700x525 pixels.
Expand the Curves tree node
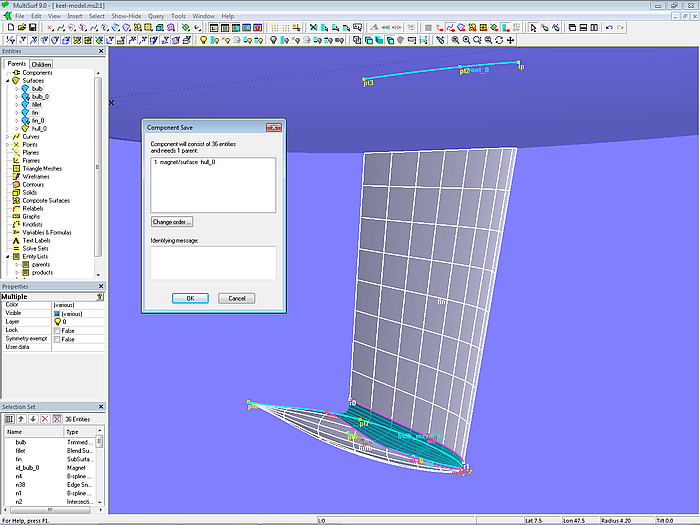(x=8, y=136)
